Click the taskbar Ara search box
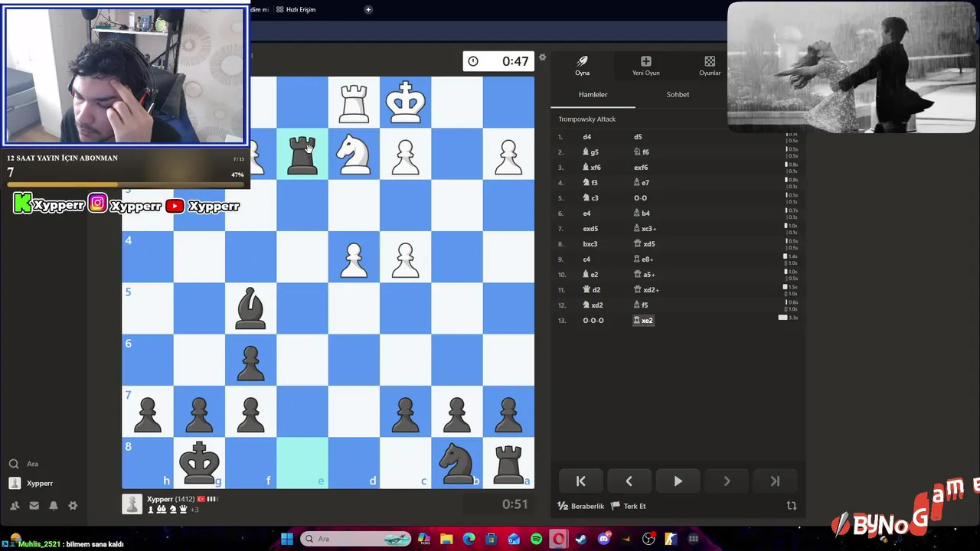 tap(356, 540)
